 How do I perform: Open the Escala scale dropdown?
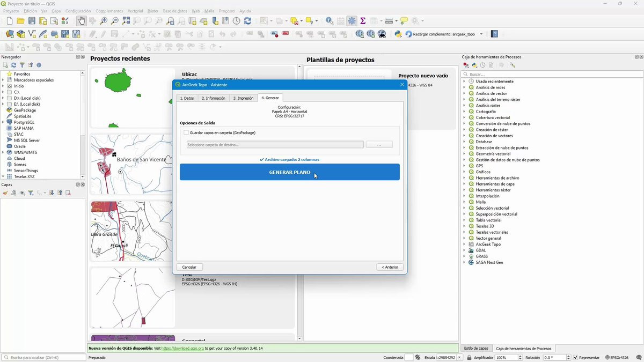click(459, 357)
